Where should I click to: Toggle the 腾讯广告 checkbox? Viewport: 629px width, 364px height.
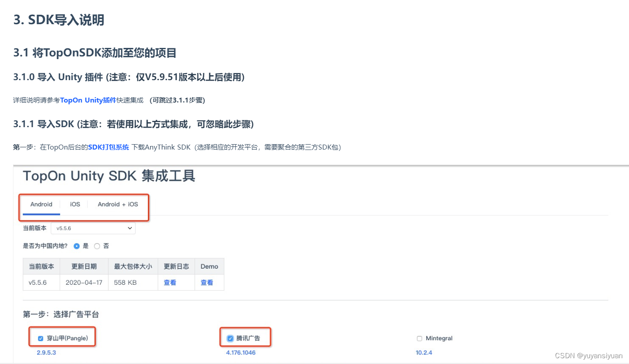click(230, 338)
